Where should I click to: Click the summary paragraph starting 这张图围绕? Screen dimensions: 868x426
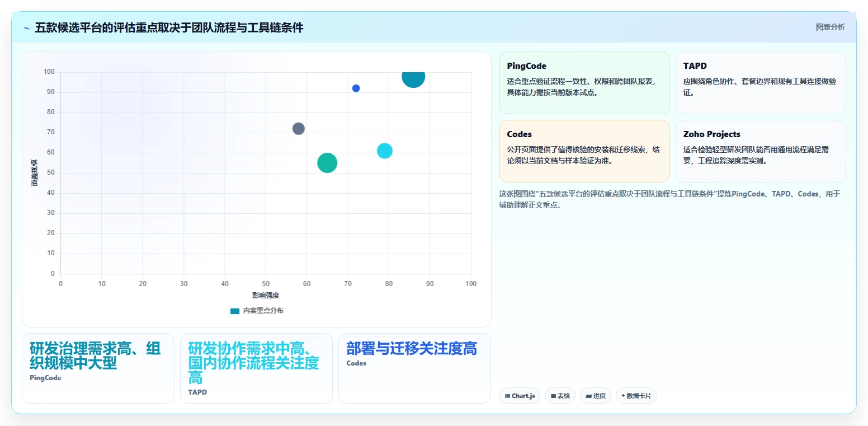click(669, 199)
